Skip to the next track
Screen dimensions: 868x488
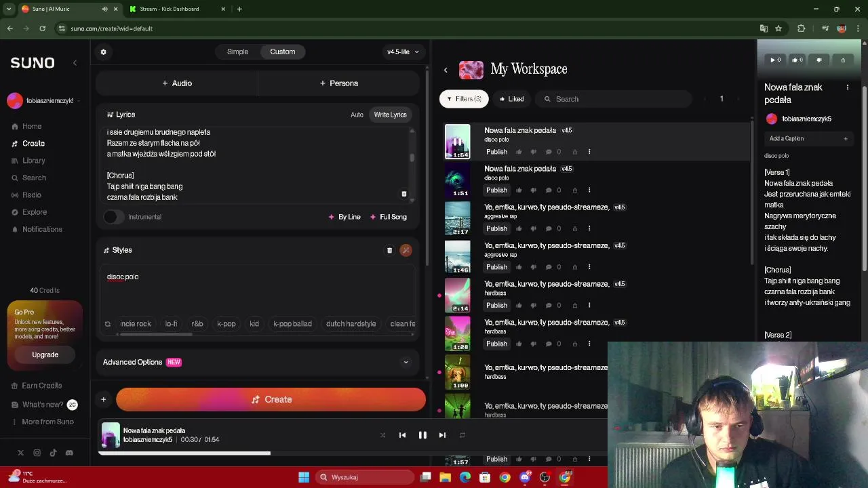[442, 435]
